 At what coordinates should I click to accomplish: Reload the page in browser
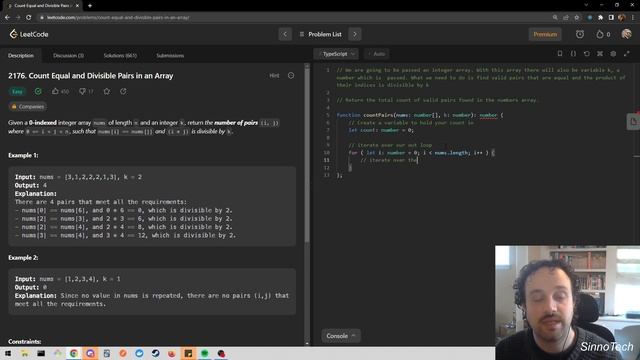click(29, 18)
